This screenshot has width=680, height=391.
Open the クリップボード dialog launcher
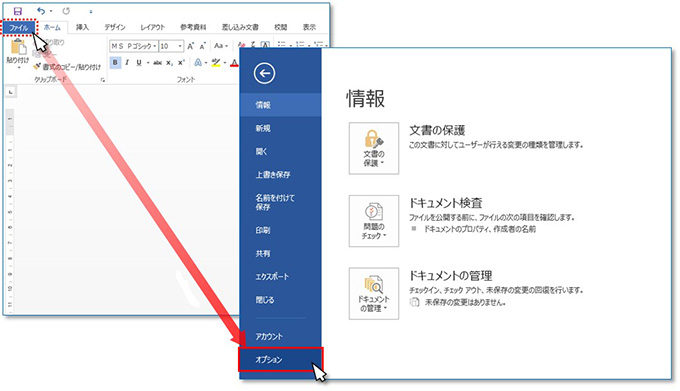coord(103,80)
